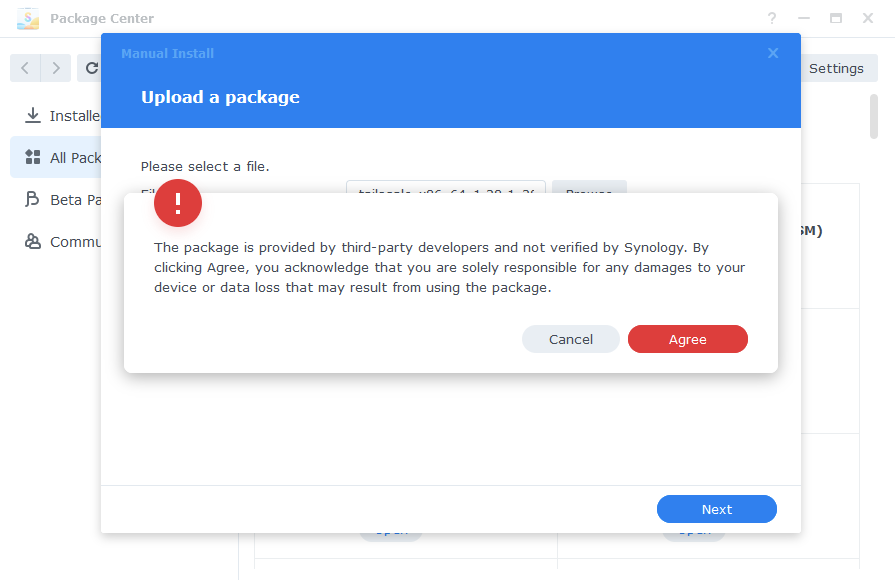Open the Settings button
This screenshot has width=895, height=580.
click(x=836, y=68)
